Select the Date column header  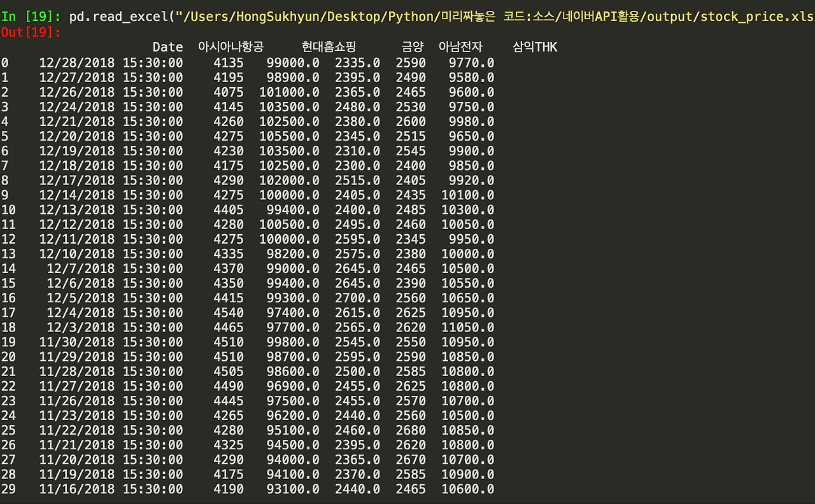167,46
